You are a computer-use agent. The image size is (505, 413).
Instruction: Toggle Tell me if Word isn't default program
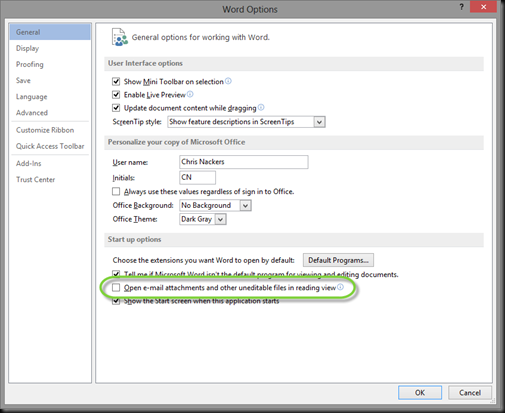(x=116, y=274)
